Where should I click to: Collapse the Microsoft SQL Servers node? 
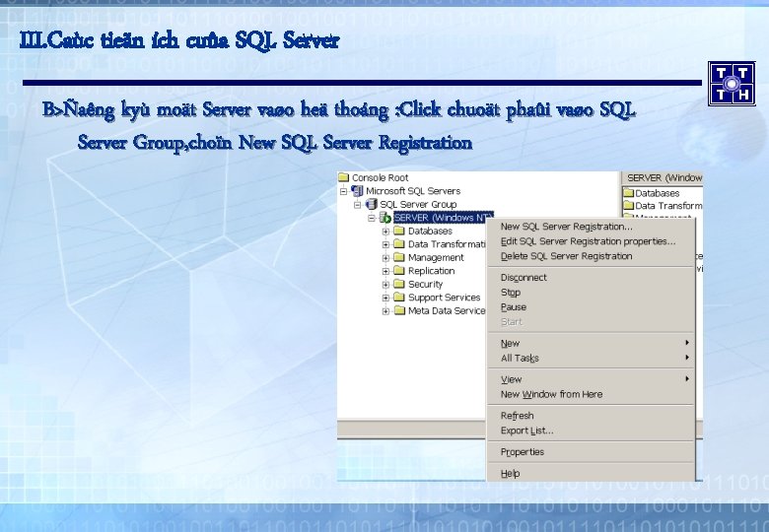tap(344, 191)
